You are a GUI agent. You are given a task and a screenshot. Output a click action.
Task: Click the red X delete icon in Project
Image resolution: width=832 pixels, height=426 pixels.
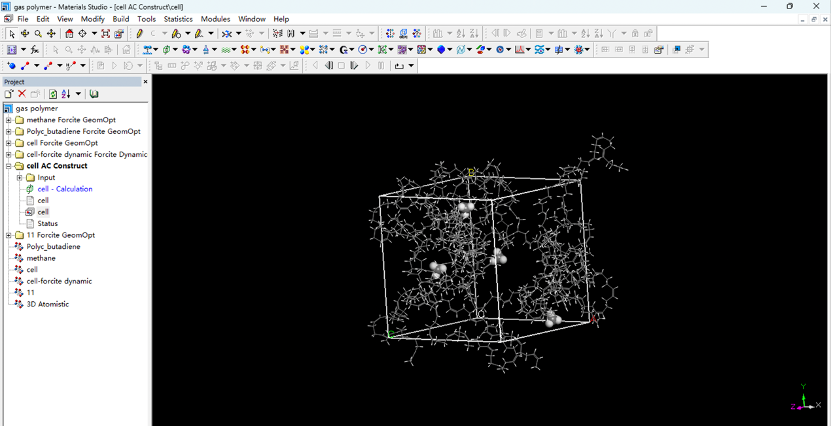pyautogui.click(x=22, y=94)
